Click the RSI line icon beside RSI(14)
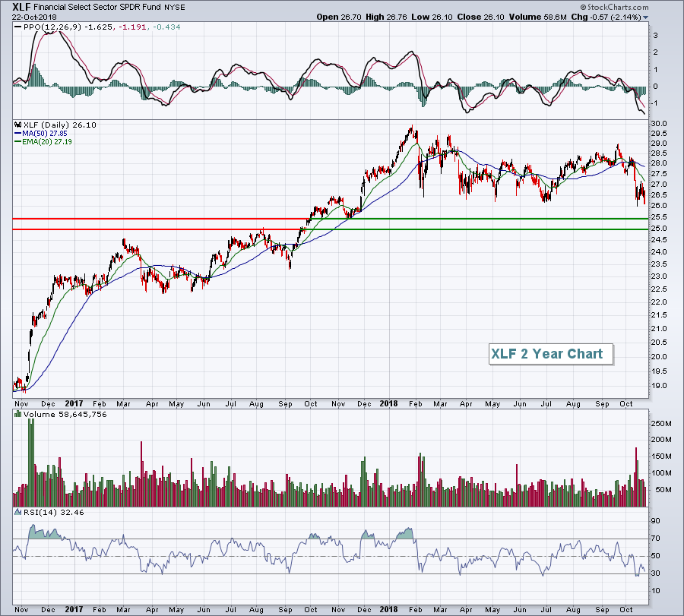The height and width of the screenshot is (616, 684). tap(18, 512)
